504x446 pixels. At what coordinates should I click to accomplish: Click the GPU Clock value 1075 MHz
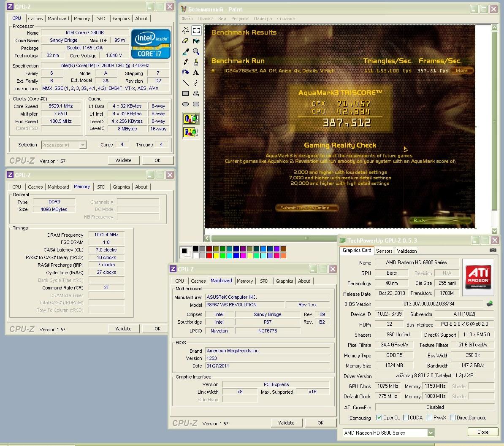click(387, 386)
